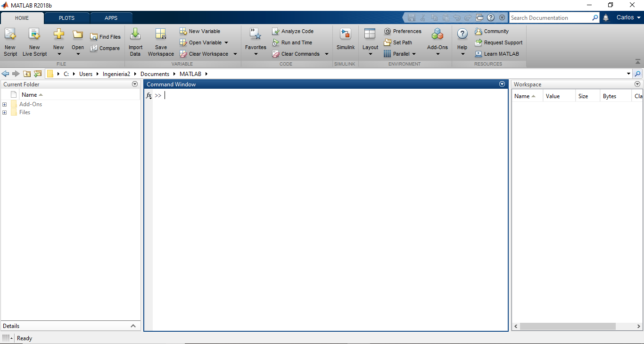This screenshot has width=644, height=344.
Task: Open quick access toolbar customize dropdown
Action: click(502, 18)
